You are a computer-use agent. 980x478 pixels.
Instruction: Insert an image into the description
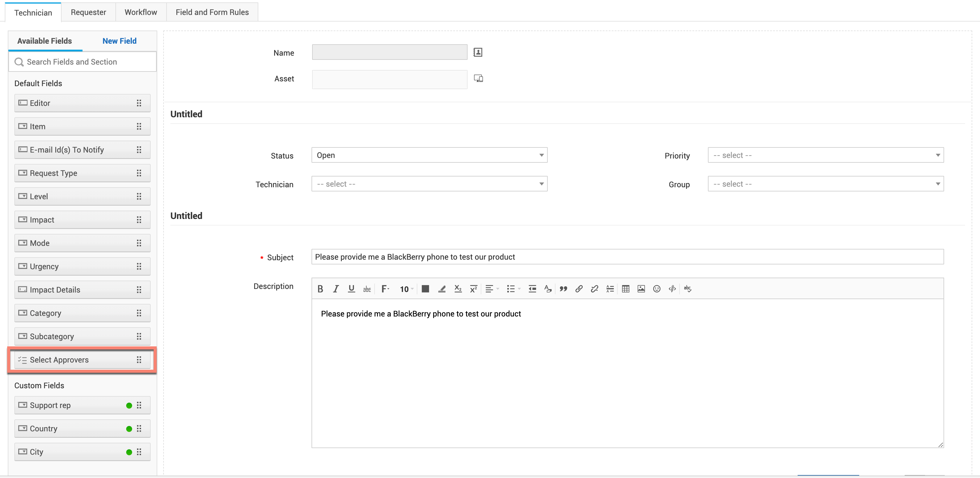pyautogui.click(x=641, y=289)
